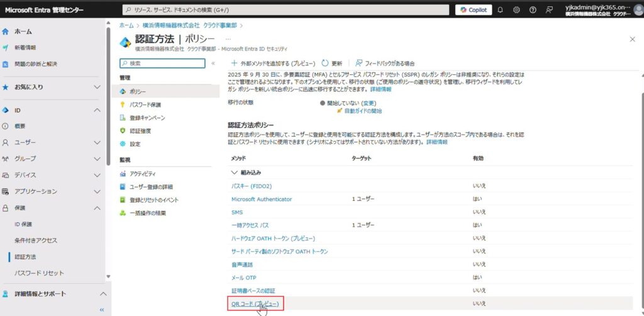Collapse the blade menu with chevron icon
The width and height of the screenshot is (644, 316).
coord(213,64)
